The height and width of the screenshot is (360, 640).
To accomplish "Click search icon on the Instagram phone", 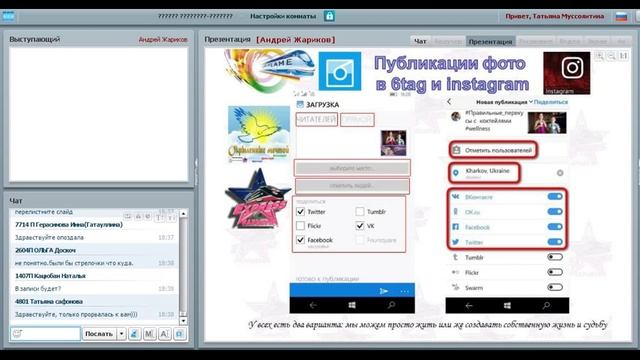I will pos(546,305).
